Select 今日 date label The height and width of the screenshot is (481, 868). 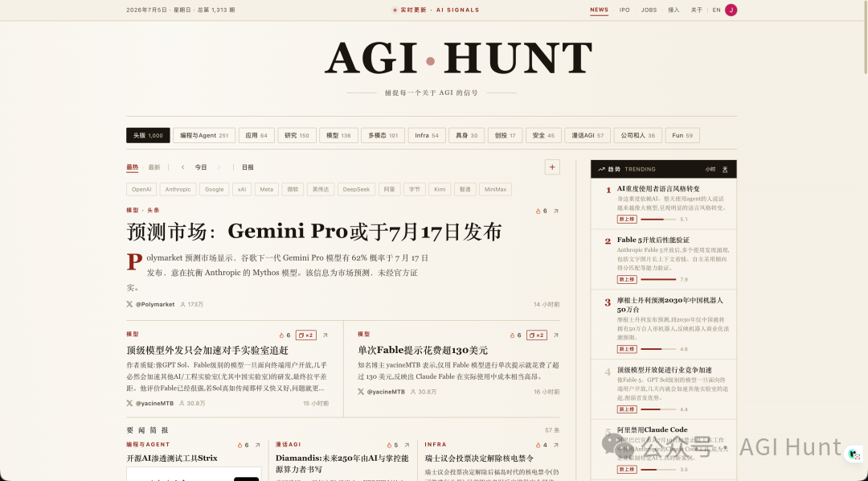(200, 167)
